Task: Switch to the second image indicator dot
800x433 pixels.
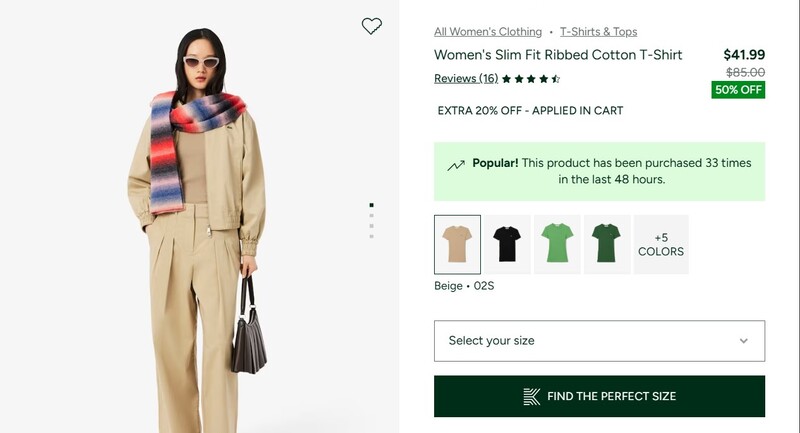Action: (371, 215)
